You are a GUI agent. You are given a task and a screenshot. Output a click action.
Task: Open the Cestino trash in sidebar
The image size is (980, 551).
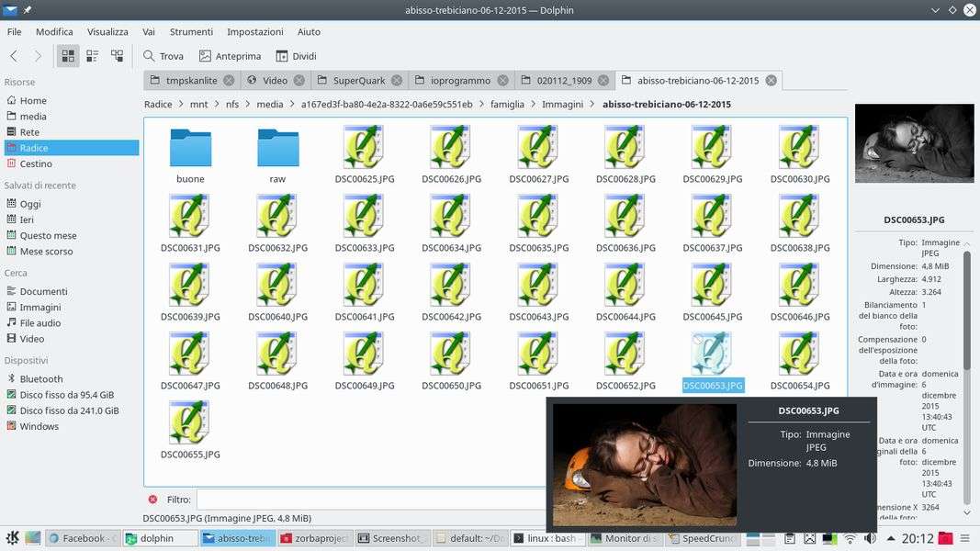click(x=36, y=163)
